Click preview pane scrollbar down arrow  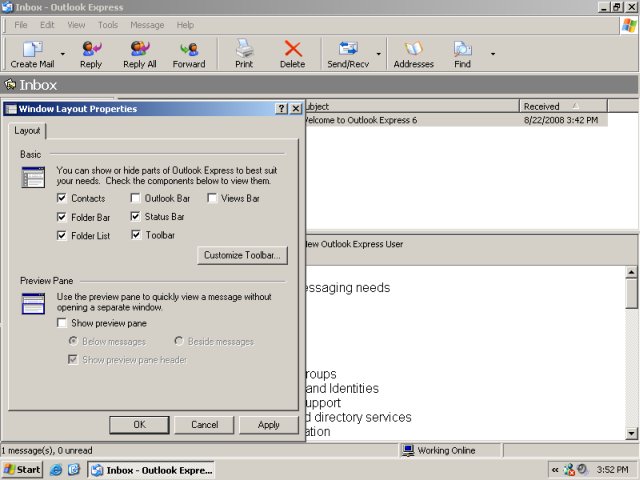click(x=631, y=433)
